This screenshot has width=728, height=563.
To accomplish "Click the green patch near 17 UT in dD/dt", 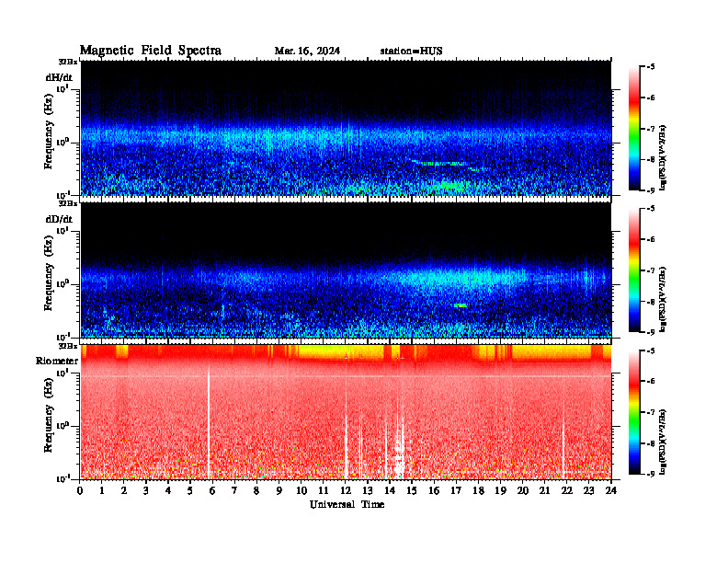I will 461,305.
